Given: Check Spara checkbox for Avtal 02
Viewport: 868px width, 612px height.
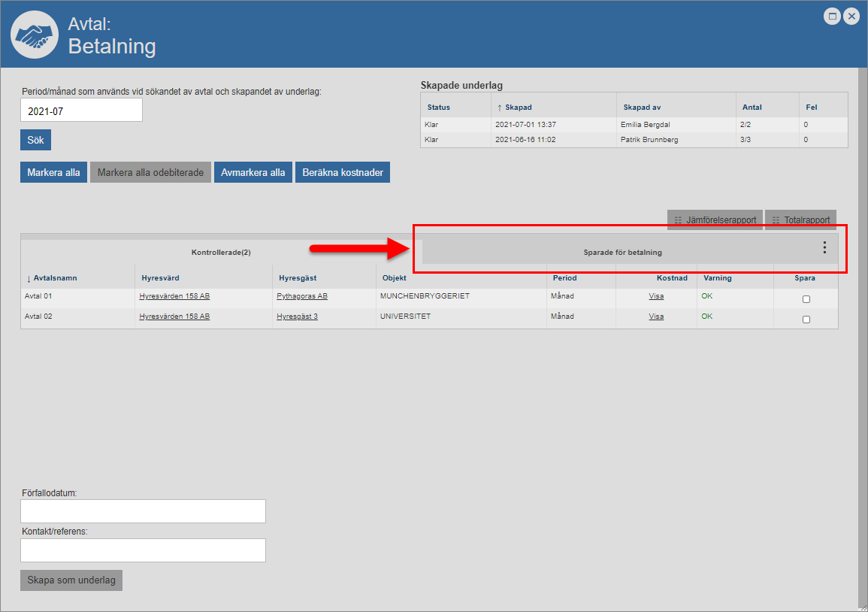Looking at the screenshot, I should click(x=806, y=320).
